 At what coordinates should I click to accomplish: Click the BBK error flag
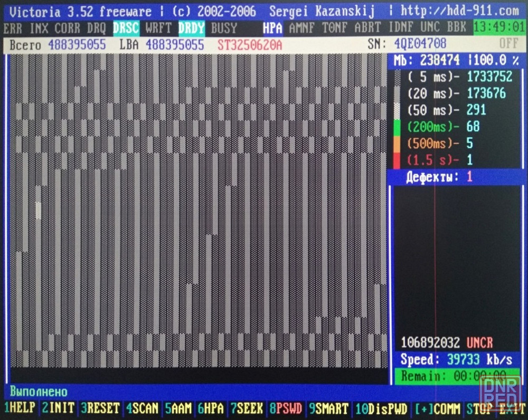click(457, 27)
